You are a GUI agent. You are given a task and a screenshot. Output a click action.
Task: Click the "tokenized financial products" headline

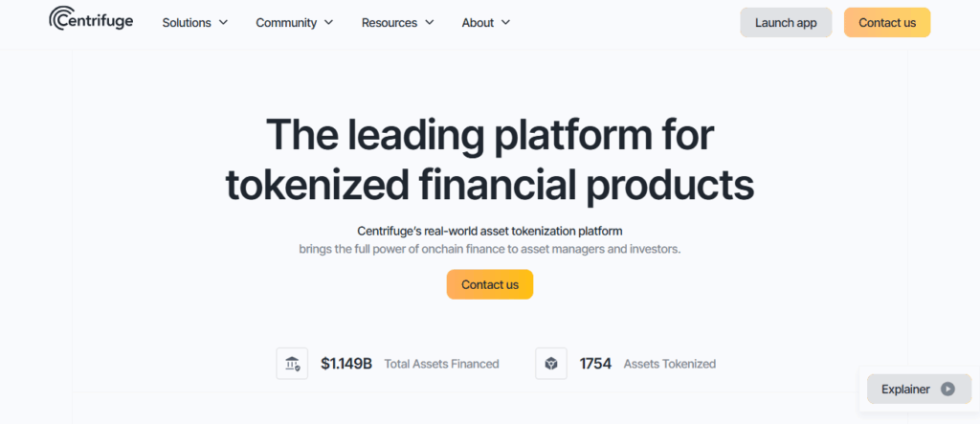tap(489, 185)
